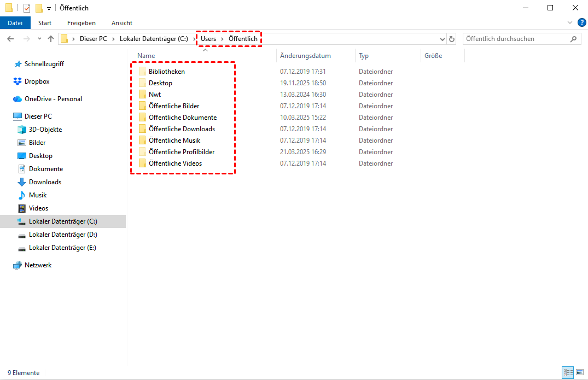
Task: Open the Datei menu
Action: 15,23
